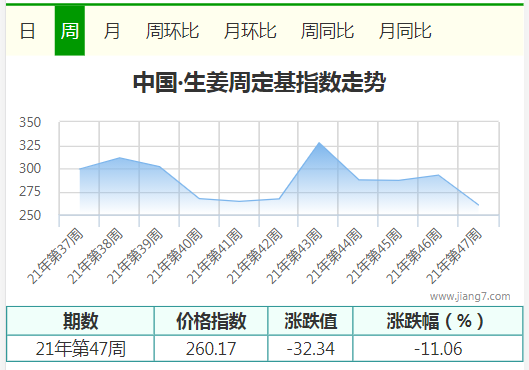Viewport: 529px width, 370px height.
Task: Click the 21年第45周 x-axis label
Action: point(374,256)
